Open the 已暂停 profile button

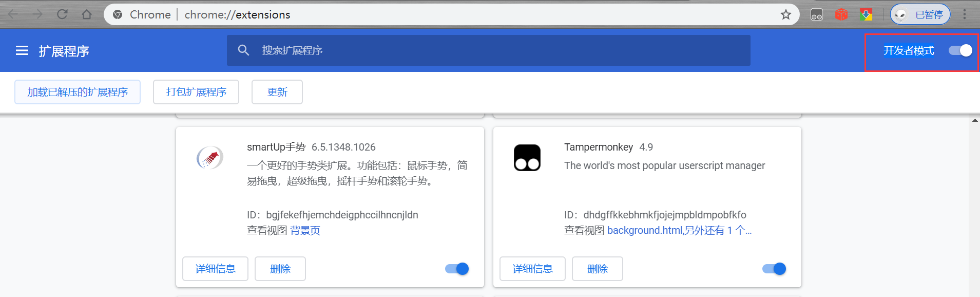click(920, 14)
